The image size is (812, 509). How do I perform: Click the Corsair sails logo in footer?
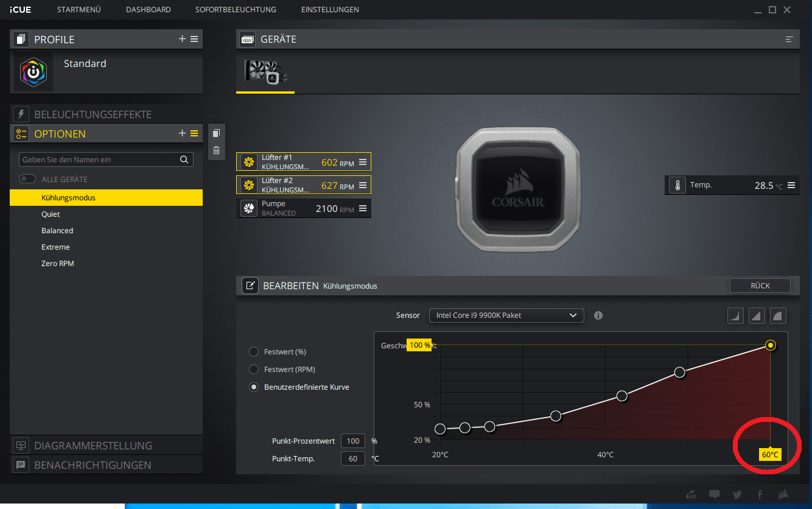coord(783,494)
